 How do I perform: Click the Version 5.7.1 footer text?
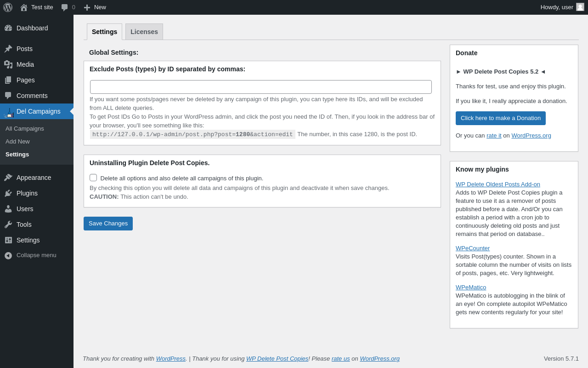click(561, 359)
